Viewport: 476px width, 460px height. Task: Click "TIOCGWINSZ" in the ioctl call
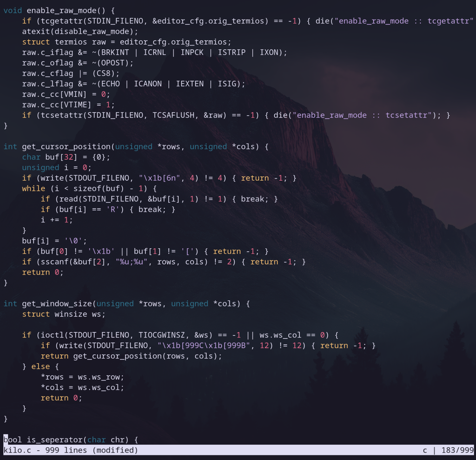coord(162,335)
